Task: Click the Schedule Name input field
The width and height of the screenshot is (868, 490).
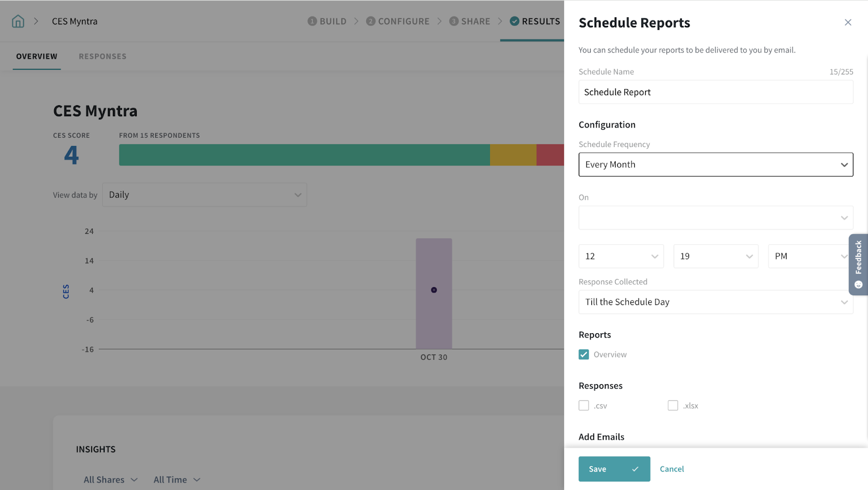Action: point(716,92)
